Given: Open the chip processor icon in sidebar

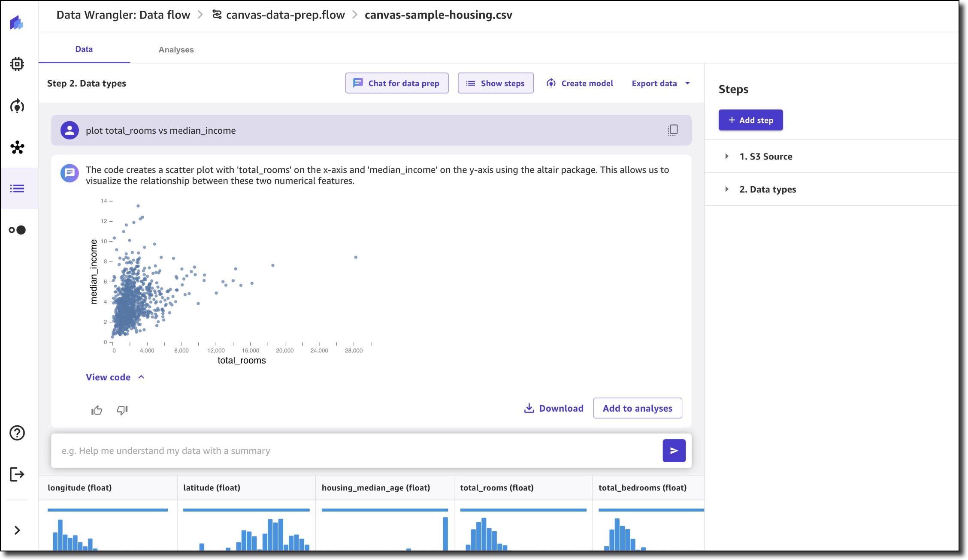Looking at the screenshot, I should tap(17, 64).
